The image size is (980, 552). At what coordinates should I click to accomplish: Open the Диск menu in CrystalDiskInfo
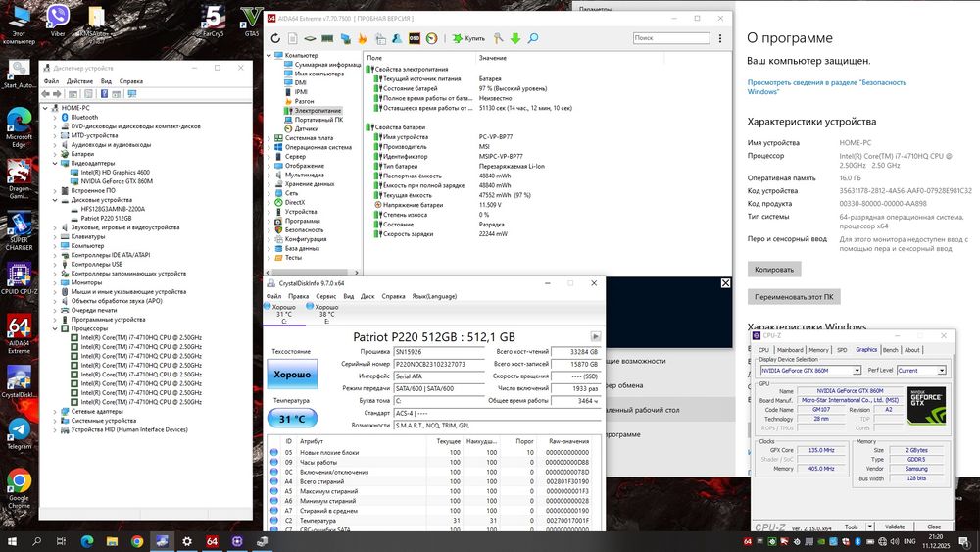point(367,296)
